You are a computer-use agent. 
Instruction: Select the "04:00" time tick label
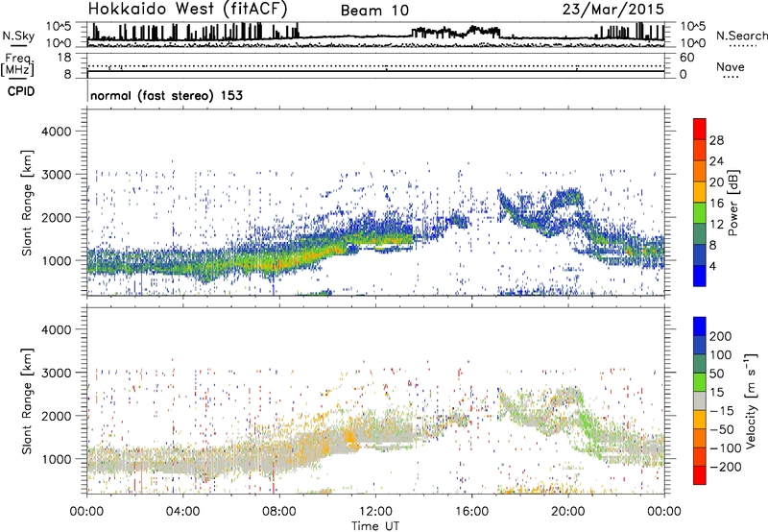[182, 512]
